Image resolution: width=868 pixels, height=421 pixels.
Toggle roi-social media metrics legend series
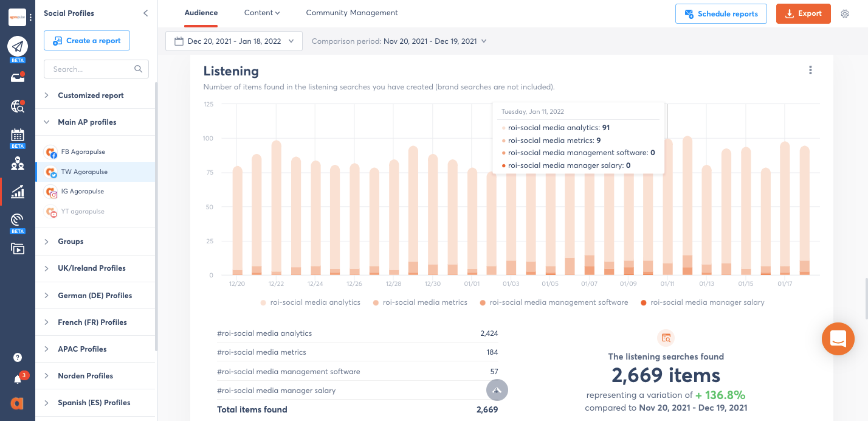tap(420, 302)
